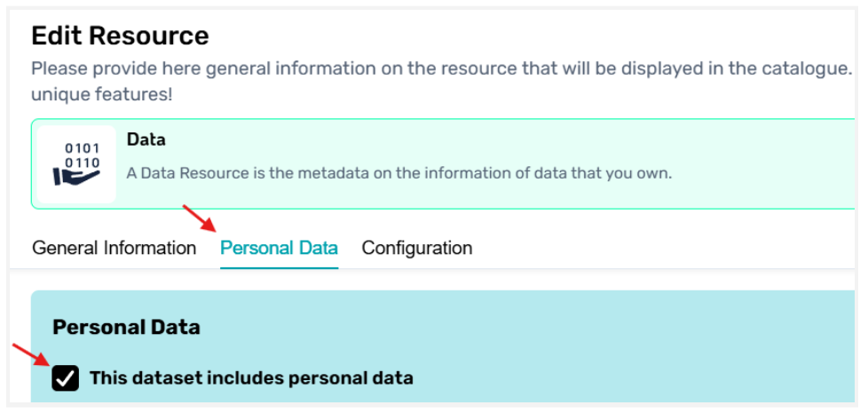Click the bold Personal Data section heading
This screenshot has width=868, height=413.
[126, 327]
